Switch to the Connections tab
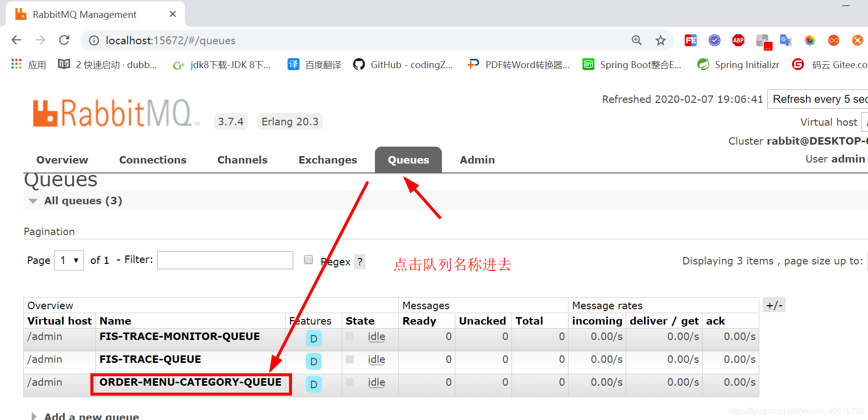 point(153,160)
